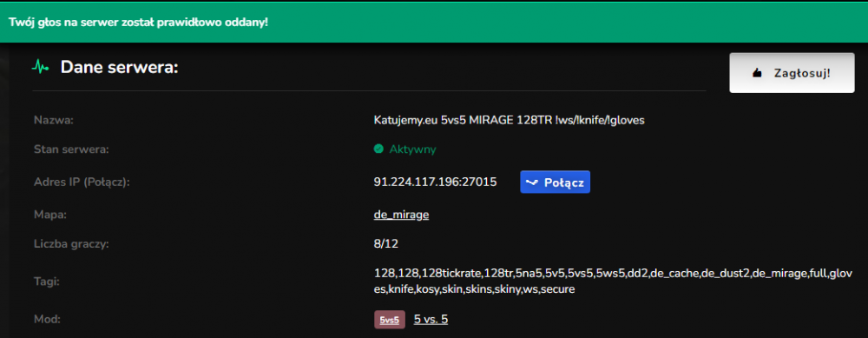The height and width of the screenshot is (338, 868).
Task: Click the green Aktywny status check icon
Action: pyautogui.click(x=378, y=149)
